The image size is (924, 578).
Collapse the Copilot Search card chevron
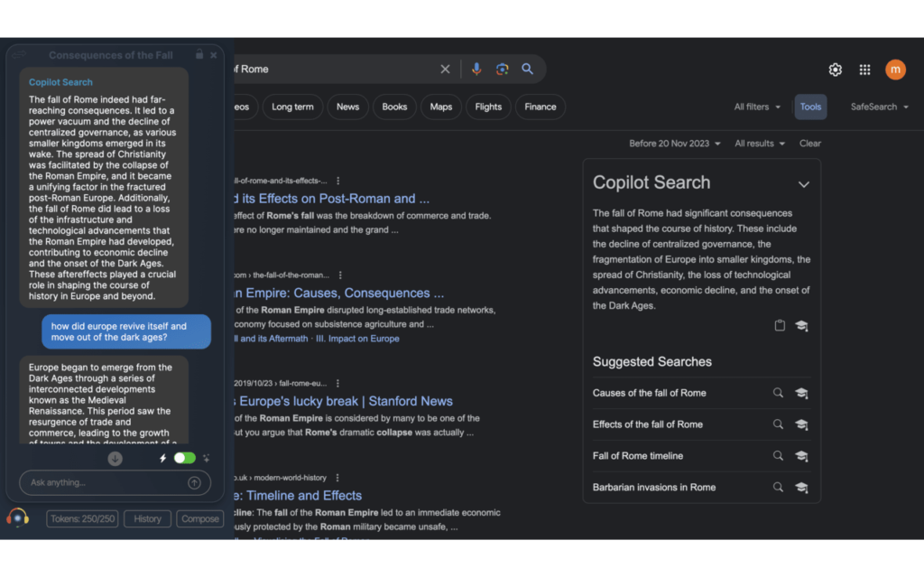click(x=803, y=184)
